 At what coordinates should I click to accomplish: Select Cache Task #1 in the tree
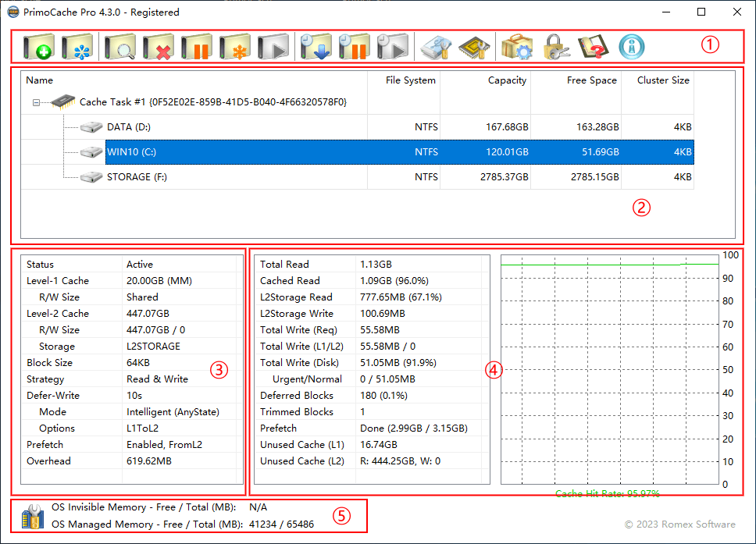[x=213, y=101]
